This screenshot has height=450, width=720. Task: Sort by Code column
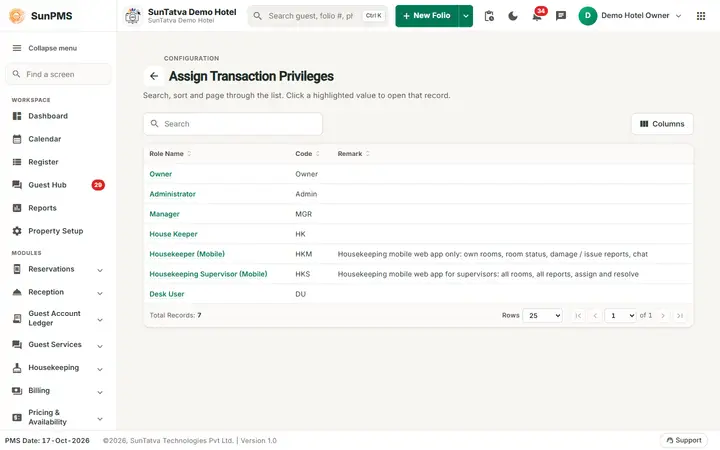[307, 154]
